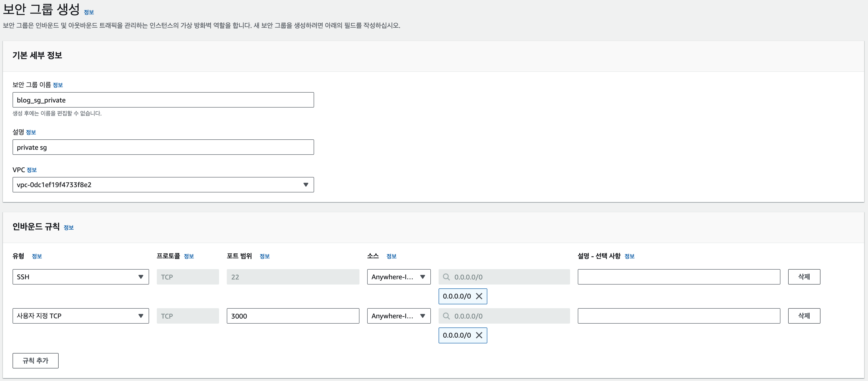Click the description field containing private sg
The height and width of the screenshot is (381, 868).
(163, 147)
